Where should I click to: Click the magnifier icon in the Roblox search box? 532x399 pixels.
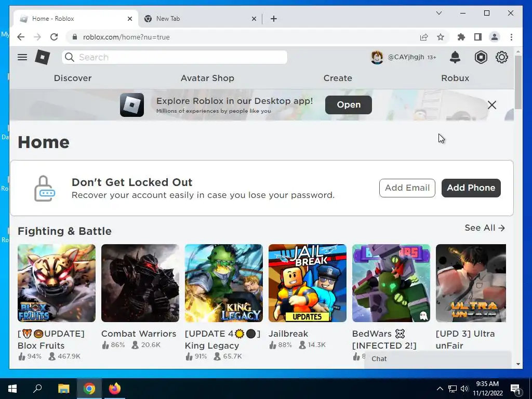70,57
